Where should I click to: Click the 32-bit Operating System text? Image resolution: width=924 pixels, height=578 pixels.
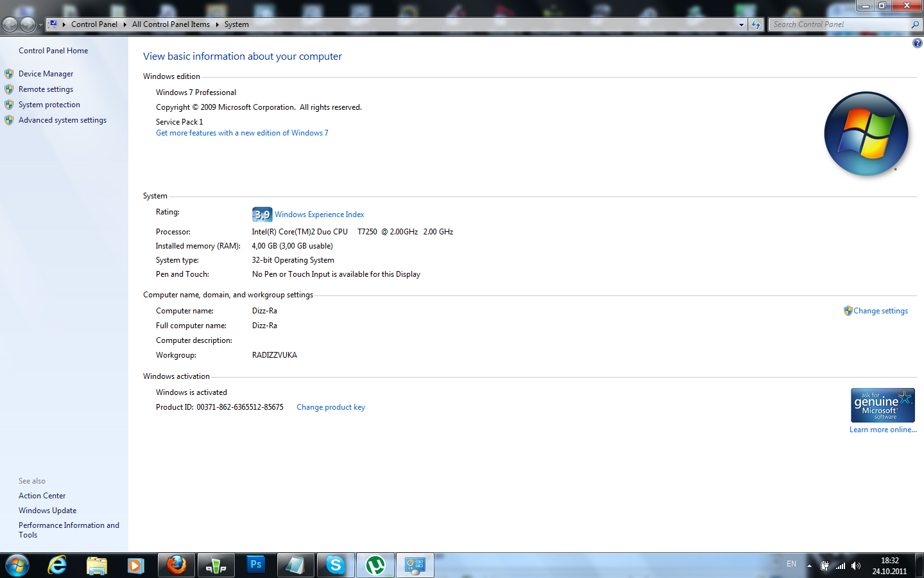click(293, 260)
